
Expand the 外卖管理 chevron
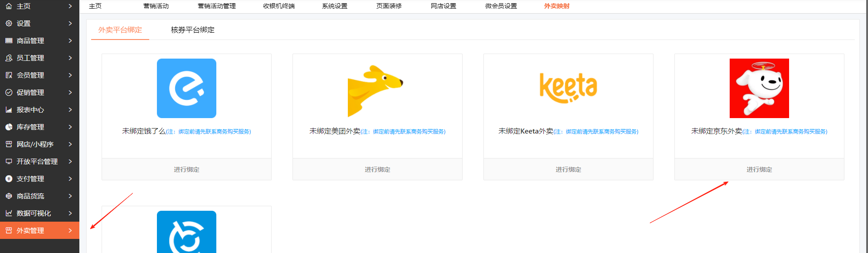tap(70, 230)
